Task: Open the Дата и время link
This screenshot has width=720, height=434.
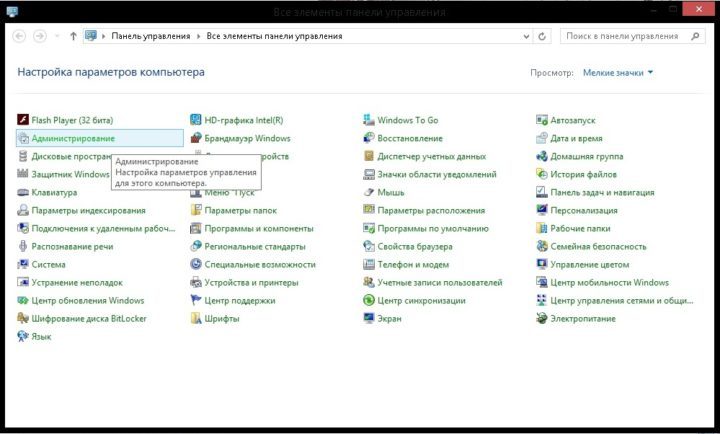Action: [576, 138]
